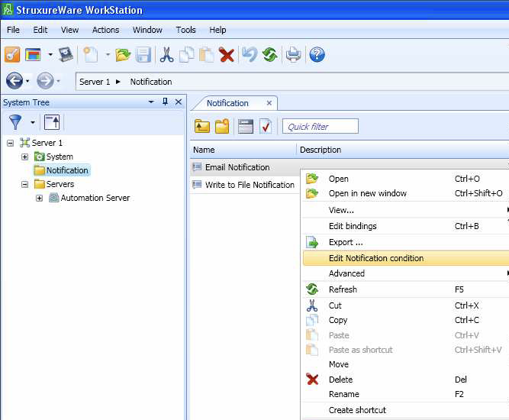The width and height of the screenshot is (509, 420).
Task: Click the Open folder toolbar icon
Action: (x=123, y=54)
